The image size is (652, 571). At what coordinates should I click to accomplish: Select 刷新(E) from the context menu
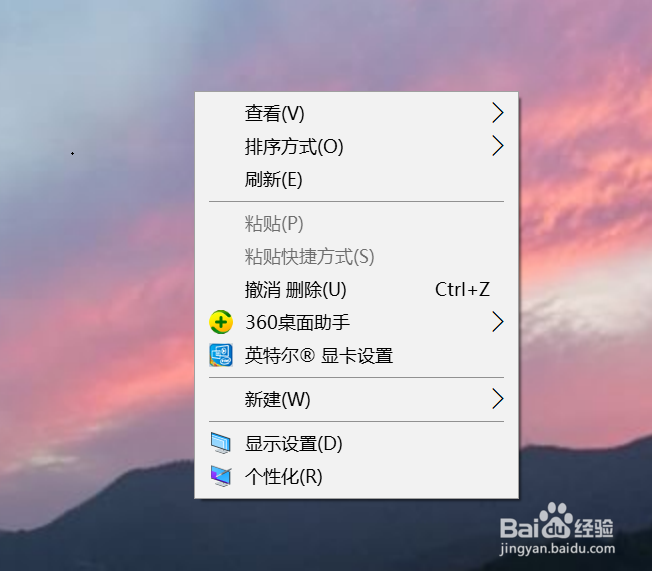pos(356,180)
